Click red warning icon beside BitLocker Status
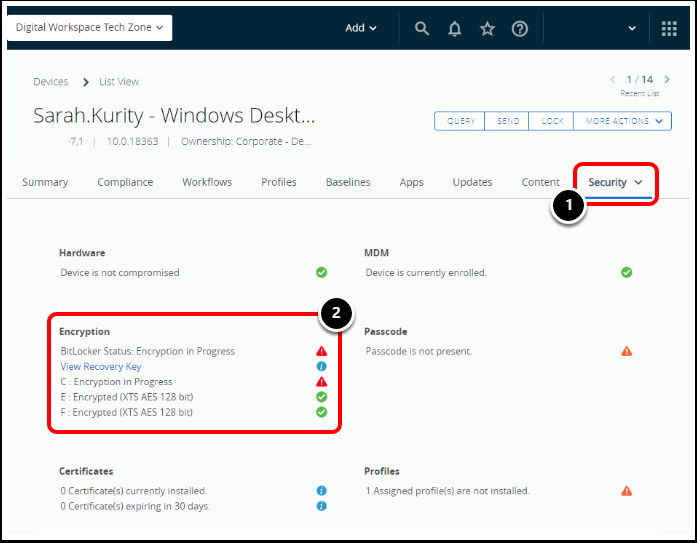The image size is (697, 543). pyautogui.click(x=322, y=352)
